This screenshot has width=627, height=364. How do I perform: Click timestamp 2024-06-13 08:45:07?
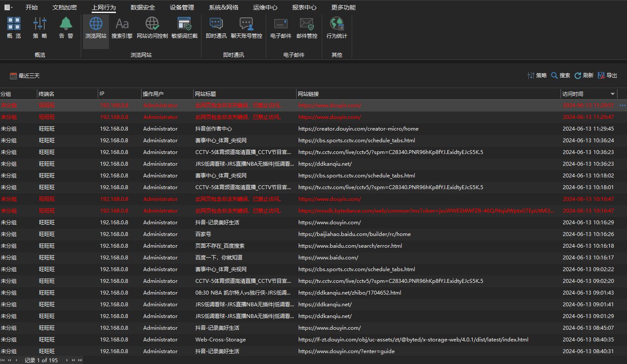(588, 328)
